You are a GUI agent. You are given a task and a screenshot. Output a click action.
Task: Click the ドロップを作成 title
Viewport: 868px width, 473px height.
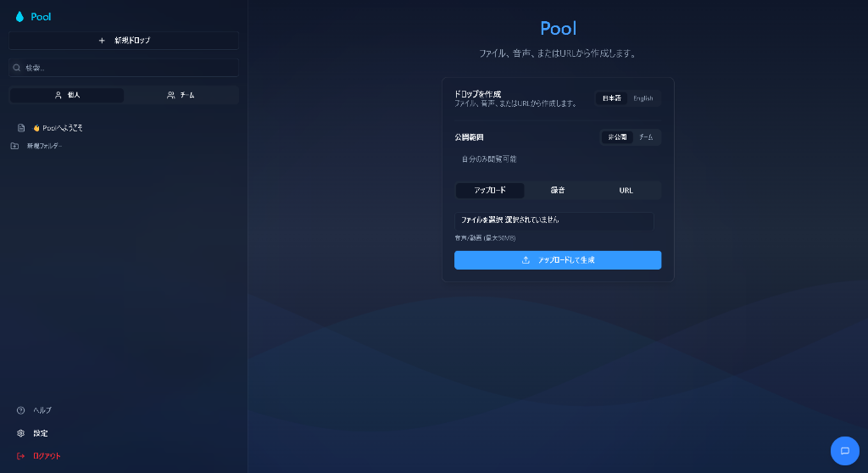pyautogui.click(x=478, y=94)
